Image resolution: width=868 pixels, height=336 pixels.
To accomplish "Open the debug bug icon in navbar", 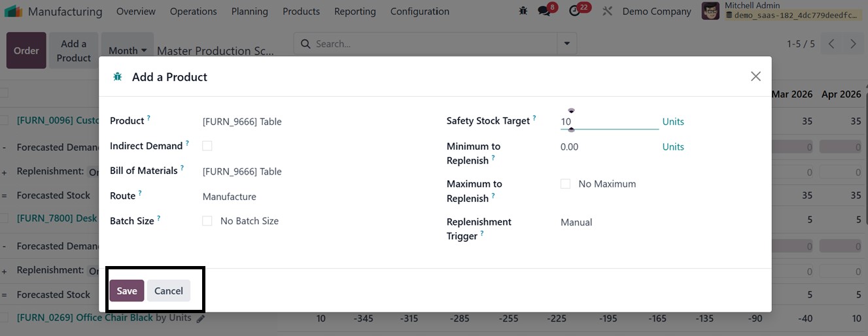I will pos(523,11).
